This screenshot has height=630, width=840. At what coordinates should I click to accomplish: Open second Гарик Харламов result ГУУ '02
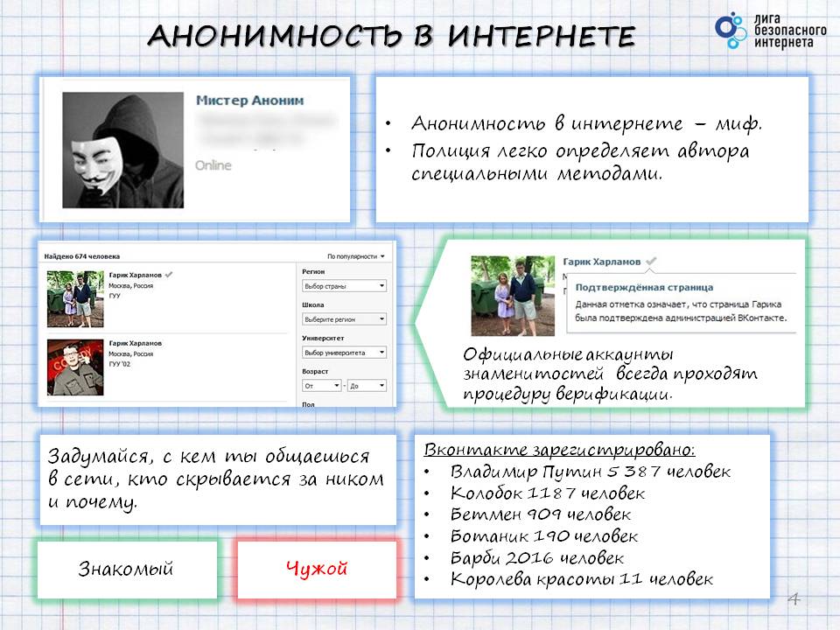pyautogui.click(x=136, y=343)
